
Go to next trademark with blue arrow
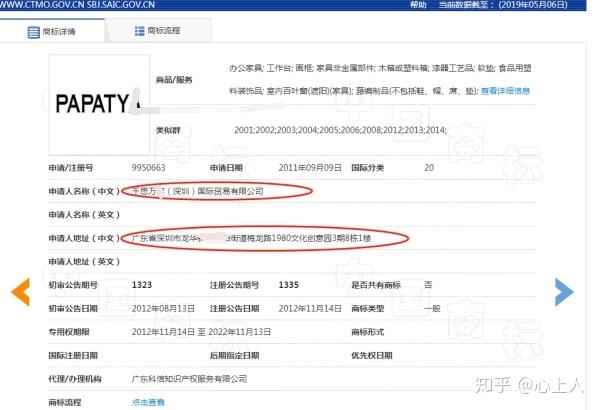[564, 292]
